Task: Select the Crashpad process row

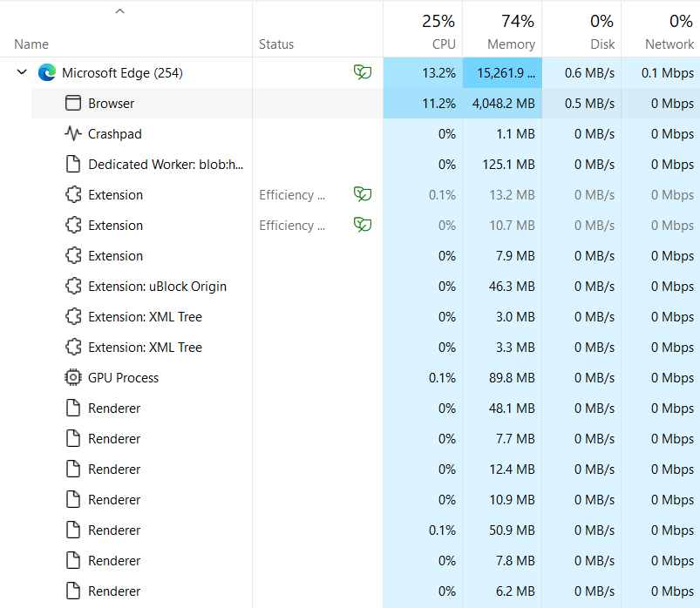Action: point(365,134)
